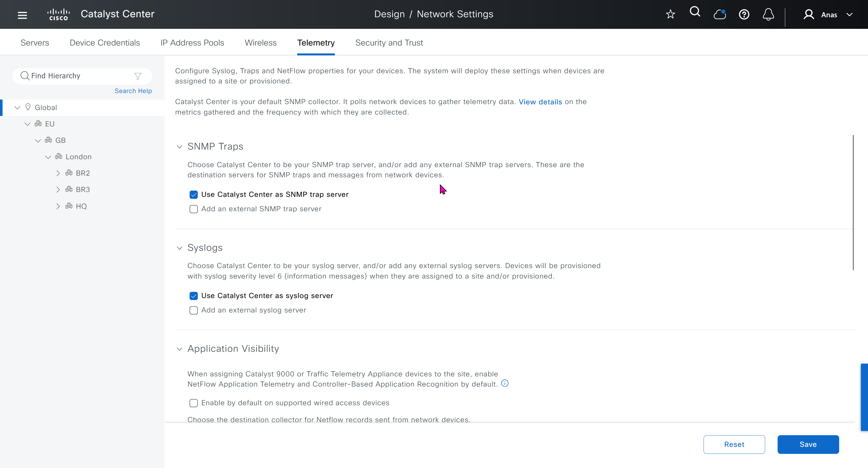868x468 pixels.
Task: Open the global search magnifier icon
Action: 695,12
